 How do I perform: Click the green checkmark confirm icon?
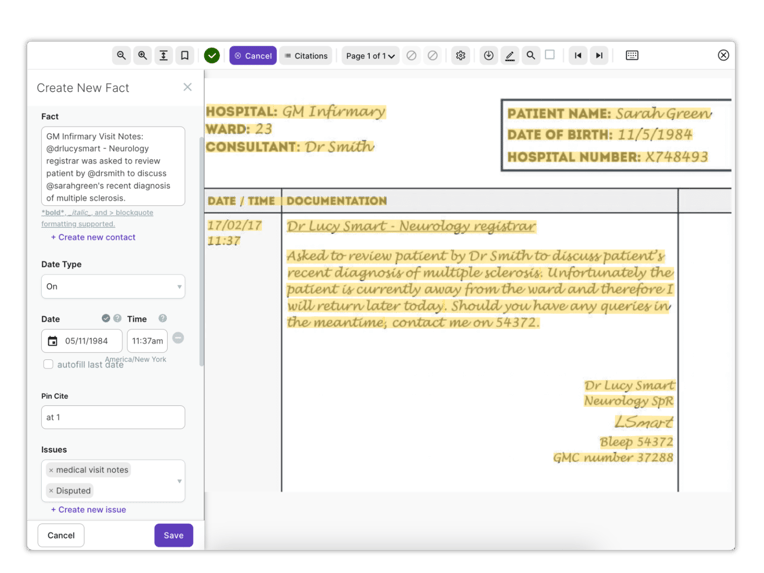[x=212, y=56]
